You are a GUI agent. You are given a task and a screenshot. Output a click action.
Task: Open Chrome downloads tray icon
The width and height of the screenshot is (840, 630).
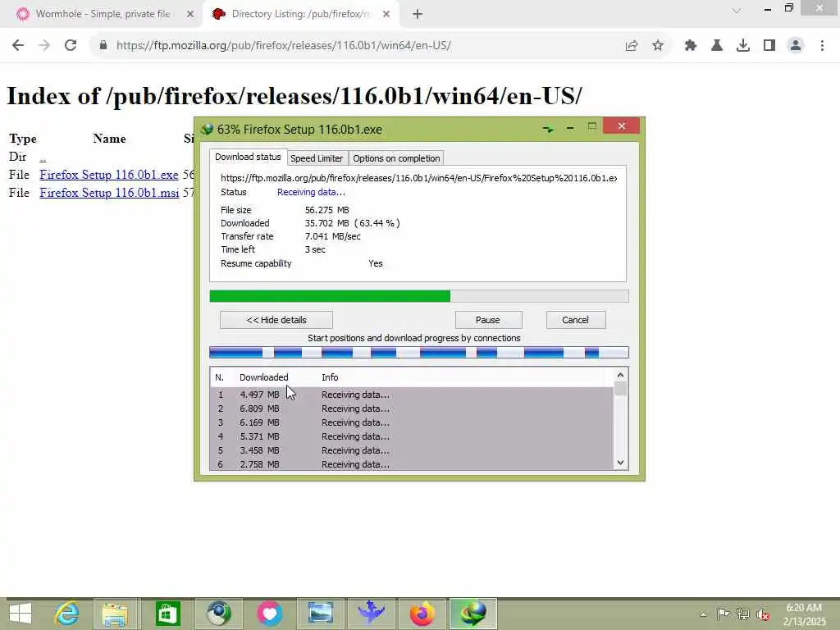point(743,46)
